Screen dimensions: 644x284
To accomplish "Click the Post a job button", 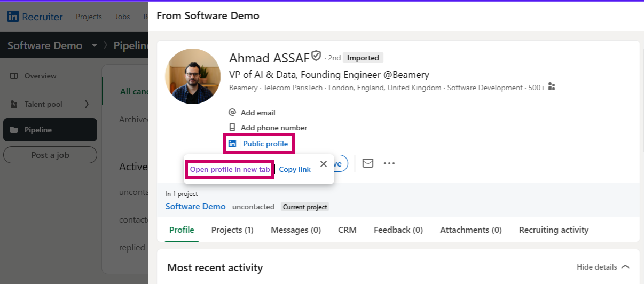I will 50,155.
